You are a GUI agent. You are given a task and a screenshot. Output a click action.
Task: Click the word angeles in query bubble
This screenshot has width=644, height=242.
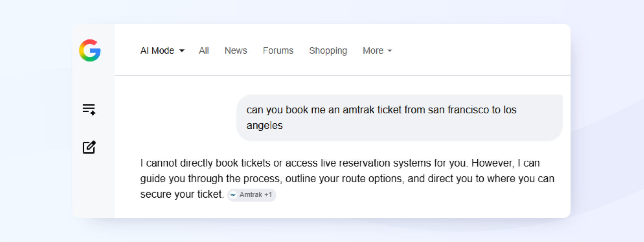[x=265, y=126]
